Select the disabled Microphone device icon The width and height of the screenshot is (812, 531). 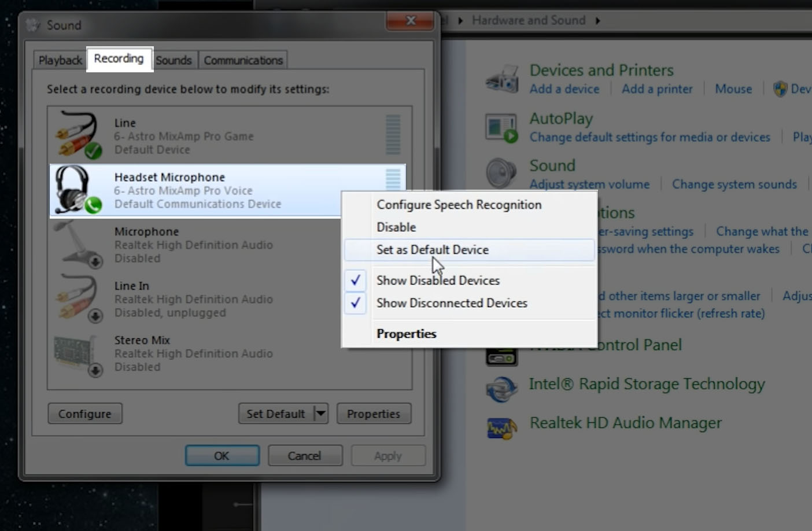coord(78,244)
